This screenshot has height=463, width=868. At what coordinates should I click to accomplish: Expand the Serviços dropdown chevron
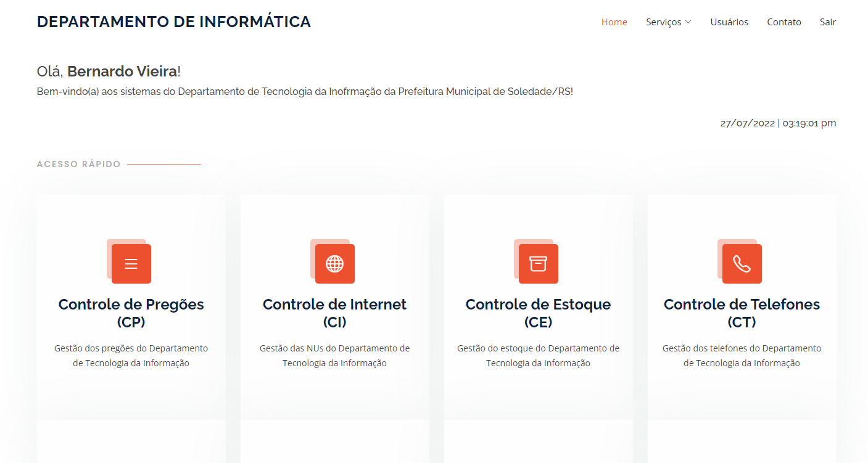click(688, 22)
